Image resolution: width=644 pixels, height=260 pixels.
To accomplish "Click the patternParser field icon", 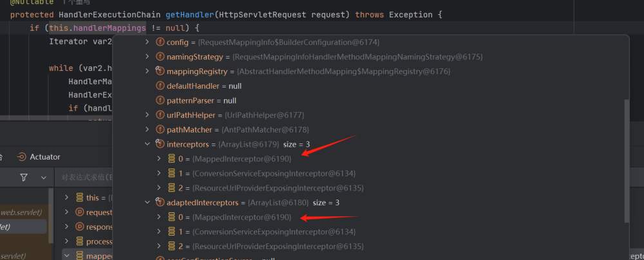I will [160, 100].
